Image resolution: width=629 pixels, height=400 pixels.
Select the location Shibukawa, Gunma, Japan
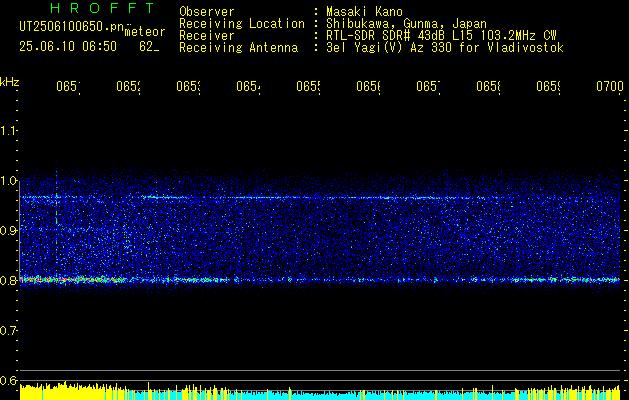click(x=406, y=24)
